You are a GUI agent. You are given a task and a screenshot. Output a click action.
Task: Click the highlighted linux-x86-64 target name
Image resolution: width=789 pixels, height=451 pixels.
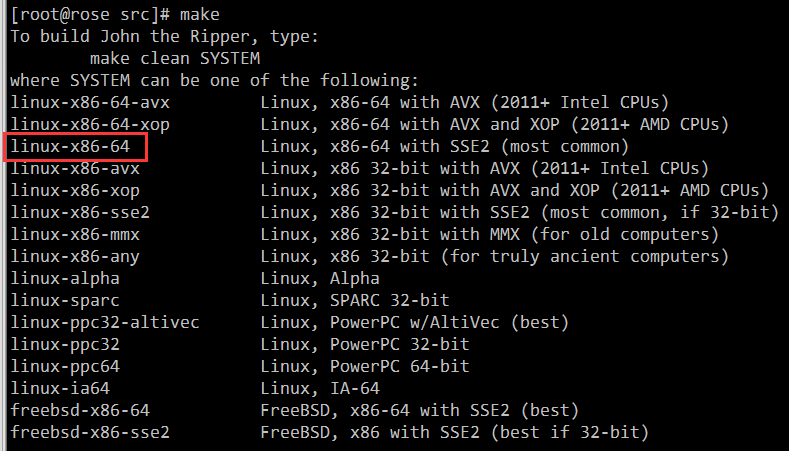point(70,146)
